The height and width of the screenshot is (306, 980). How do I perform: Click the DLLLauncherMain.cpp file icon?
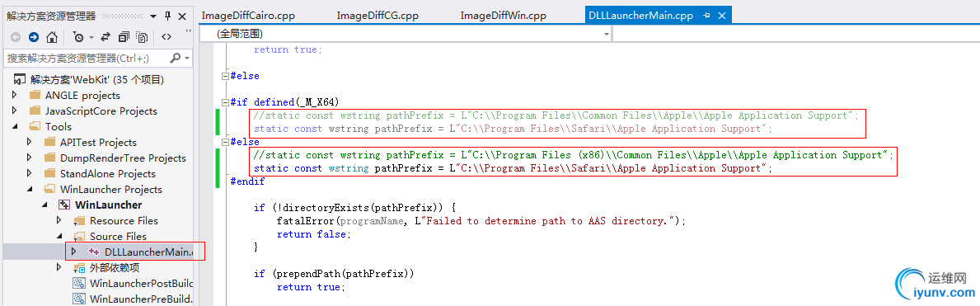95,252
